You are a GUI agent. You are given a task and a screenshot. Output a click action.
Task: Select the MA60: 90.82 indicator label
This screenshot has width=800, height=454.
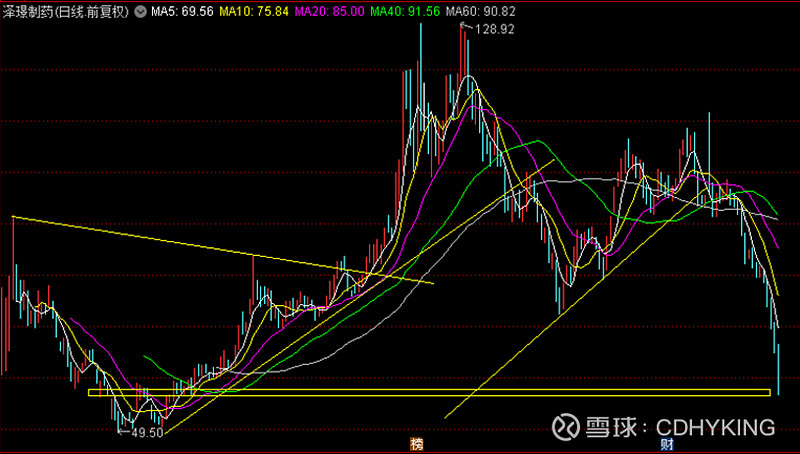[x=480, y=12]
